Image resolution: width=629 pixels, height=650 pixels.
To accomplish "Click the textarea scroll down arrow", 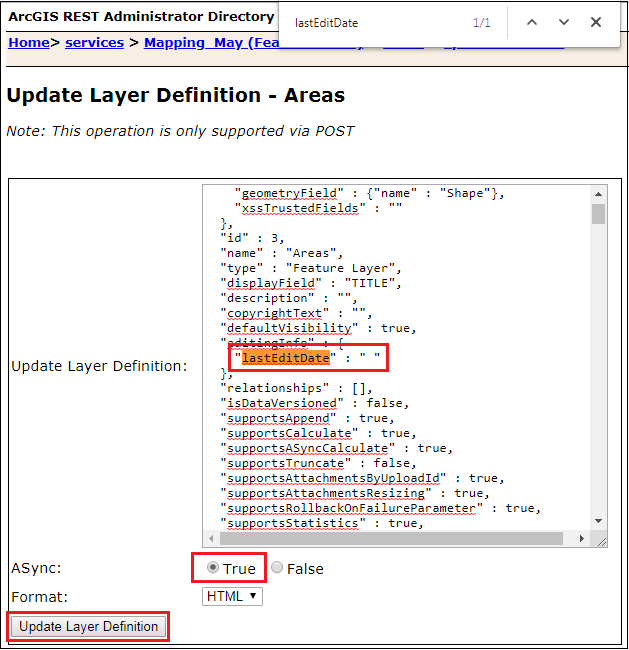I will coord(598,521).
